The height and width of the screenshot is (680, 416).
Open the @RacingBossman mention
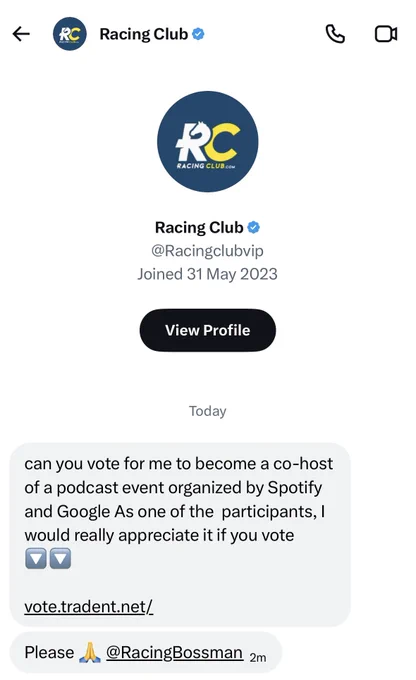[x=174, y=652]
